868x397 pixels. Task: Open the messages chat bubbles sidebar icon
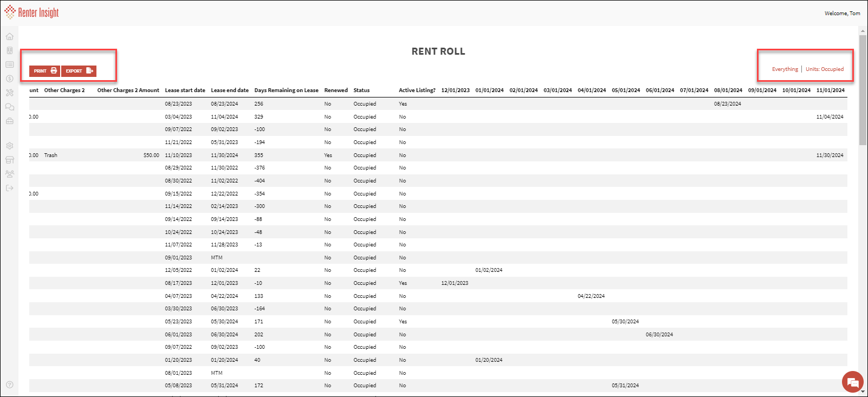tap(10, 107)
